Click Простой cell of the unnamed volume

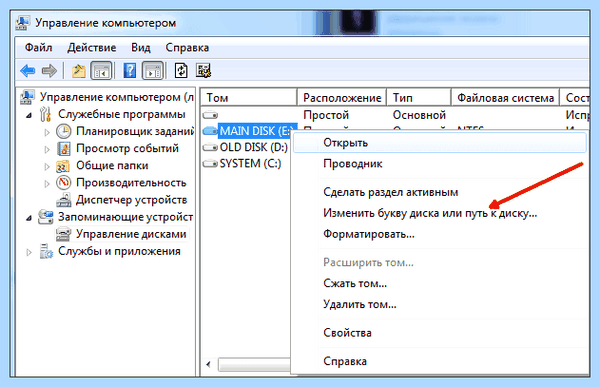click(x=326, y=115)
